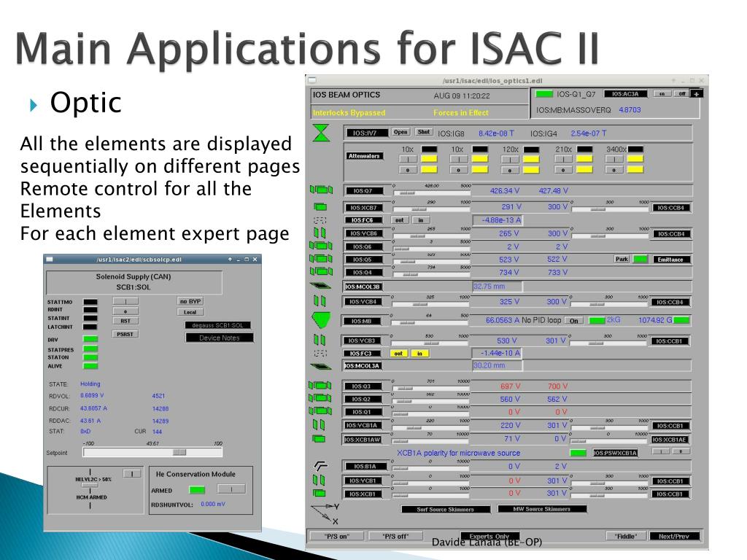Click the solenoid Setpoint slider
The width and height of the screenshot is (747, 560).
[152, 452]
